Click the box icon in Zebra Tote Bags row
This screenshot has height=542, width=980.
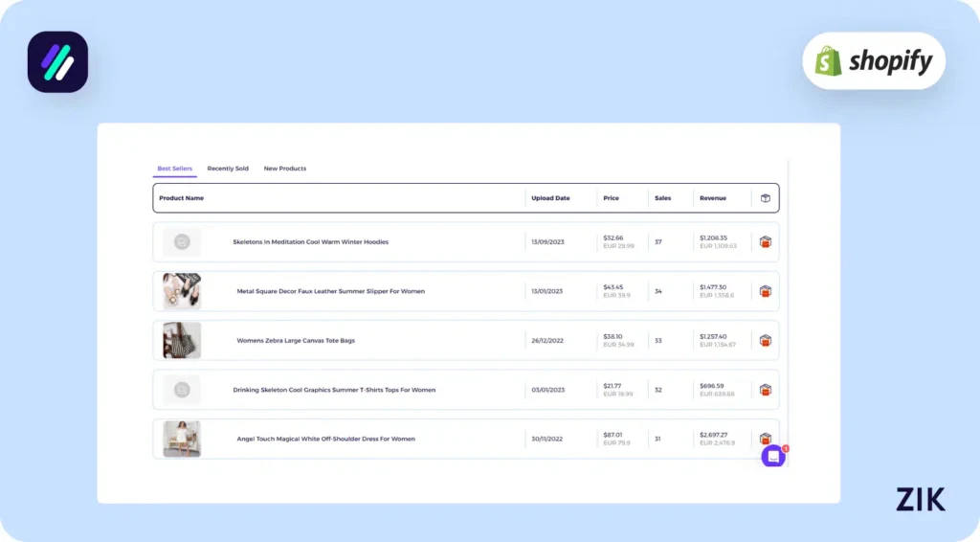(x=765, y=340)
